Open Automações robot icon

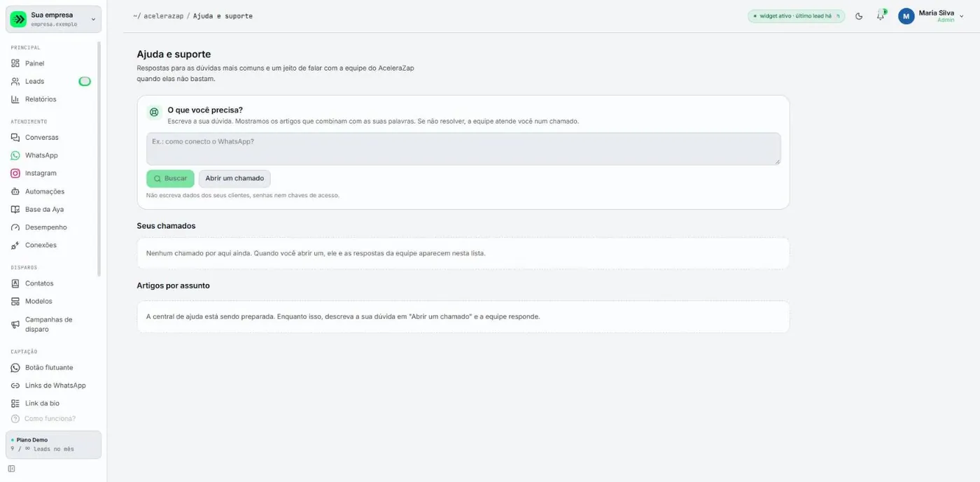(15, 192)
